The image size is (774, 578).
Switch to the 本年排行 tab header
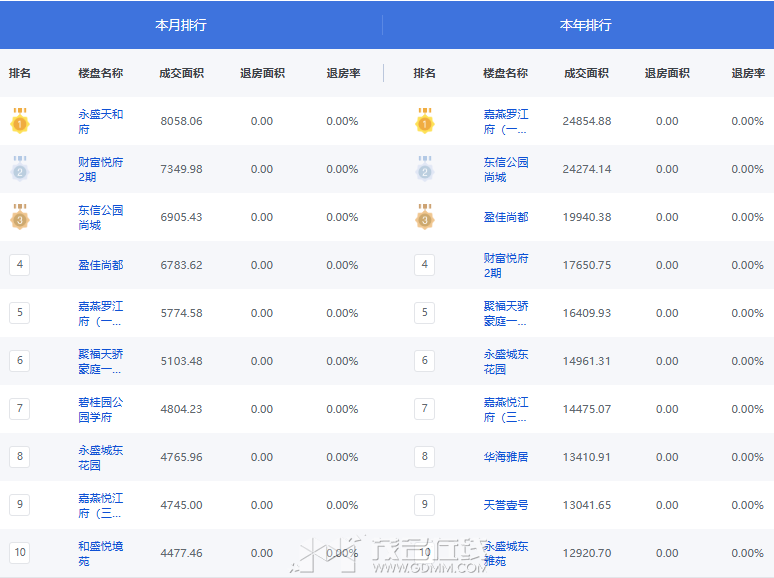click(585, 25)
